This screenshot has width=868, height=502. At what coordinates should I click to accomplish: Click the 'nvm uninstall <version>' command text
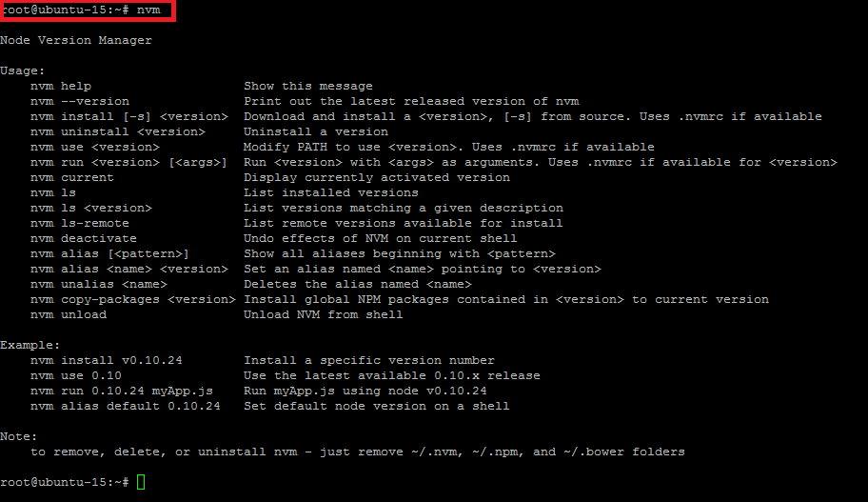[x=118, y=131]
